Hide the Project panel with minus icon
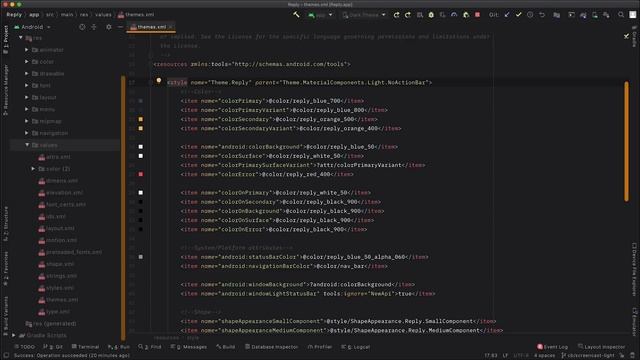Viewport: 640px width, 360px height. point(120,27)
